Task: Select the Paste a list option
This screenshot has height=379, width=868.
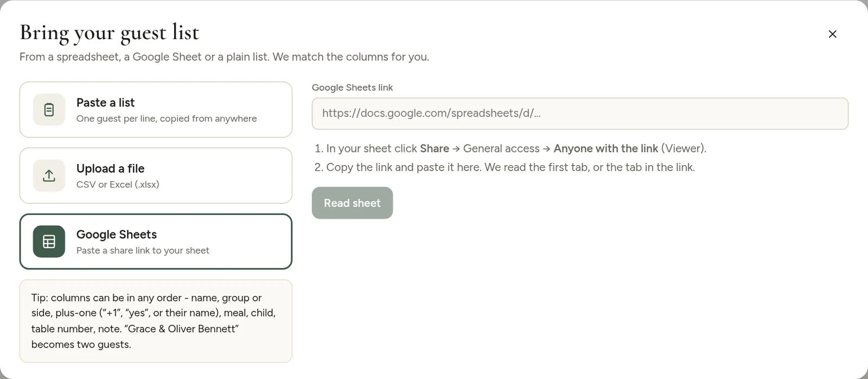Action: [x=156, y=110]
